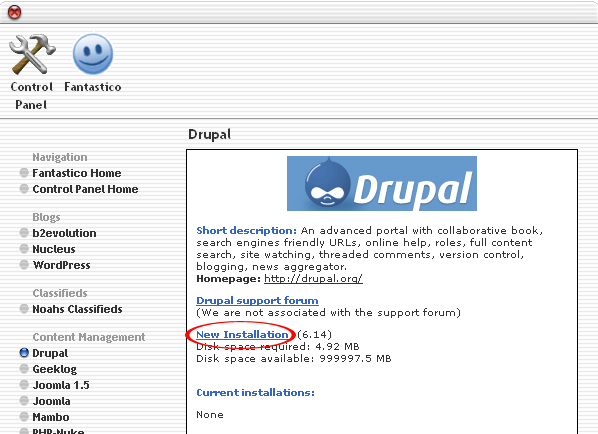Click the Control Panel label text
The height and width of the screenshot is (434, 598).
coord(31,95)
